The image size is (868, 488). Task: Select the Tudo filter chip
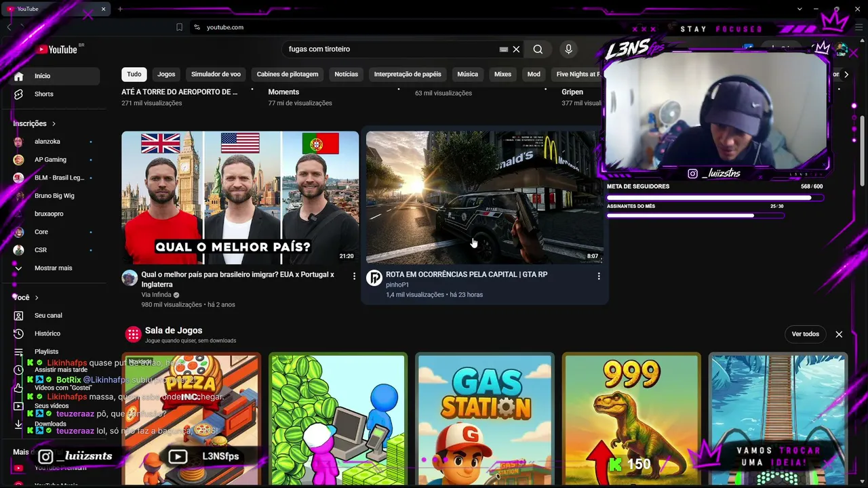(134, 75)
